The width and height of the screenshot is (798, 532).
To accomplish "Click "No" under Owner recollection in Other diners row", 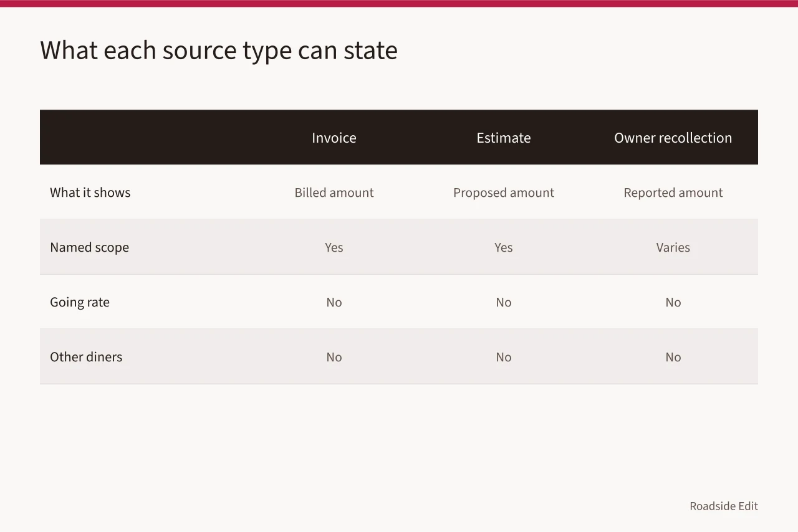I will point(673,357).
